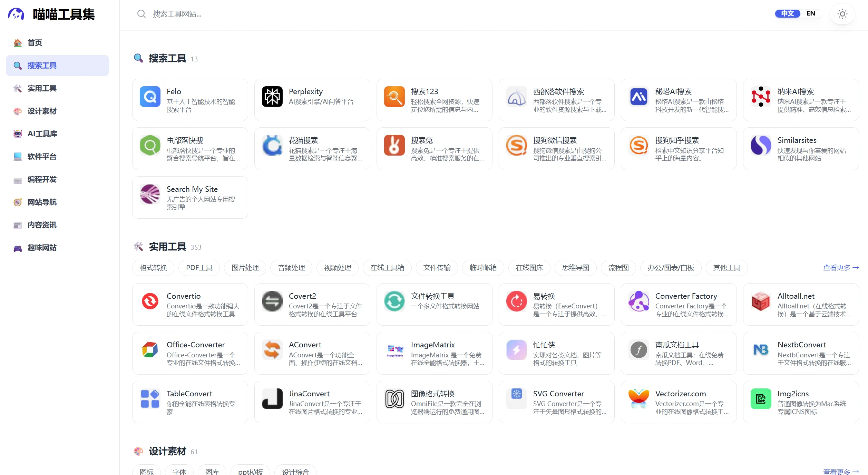Click the 虫部落快搜 green icon
The height and width of the screenshot is (475, 868).
[150, 145]
